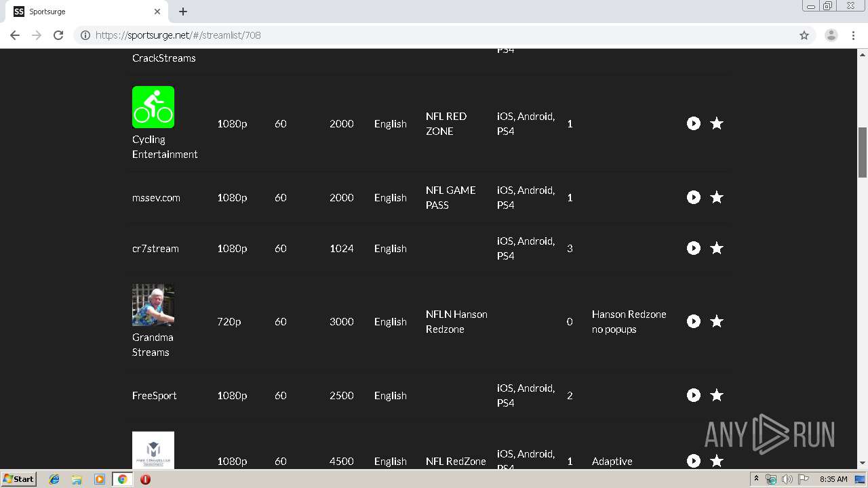Close the Sportsurge tab

[x=157, y=12]
